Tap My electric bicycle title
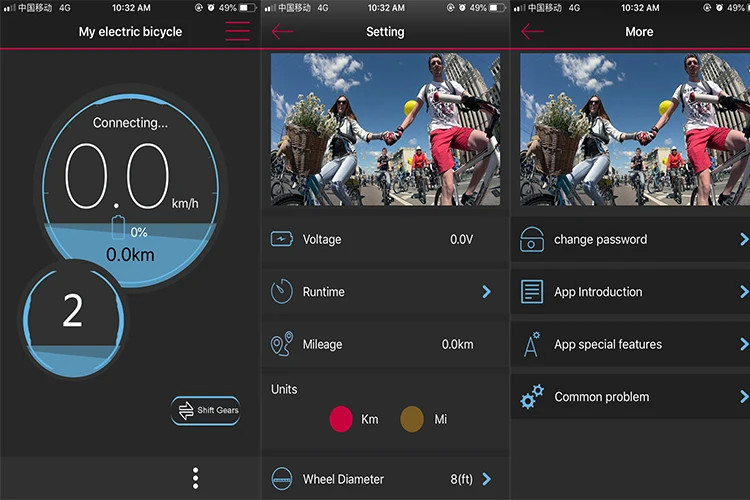The image size is (750, 500). click(130, 32)
